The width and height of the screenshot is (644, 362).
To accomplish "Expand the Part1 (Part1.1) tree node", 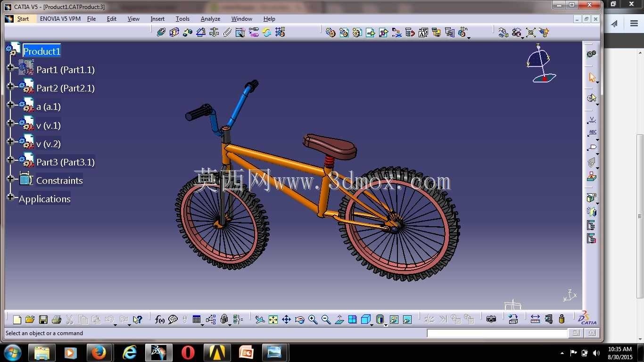I will click(x=10, y=68).
